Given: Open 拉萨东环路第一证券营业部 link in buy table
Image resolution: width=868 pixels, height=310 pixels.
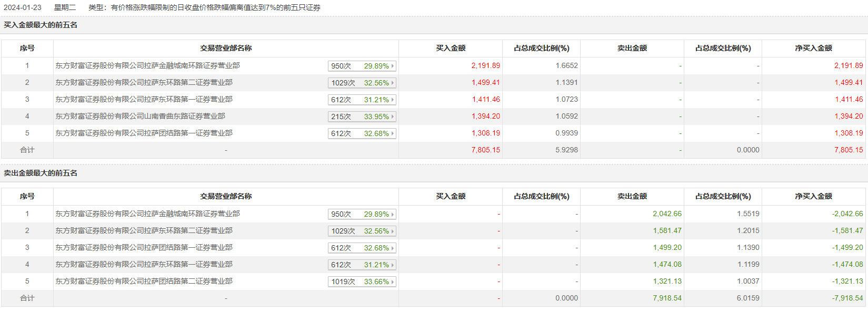Looking at the screenshot, I should click(x=144, y=100).
